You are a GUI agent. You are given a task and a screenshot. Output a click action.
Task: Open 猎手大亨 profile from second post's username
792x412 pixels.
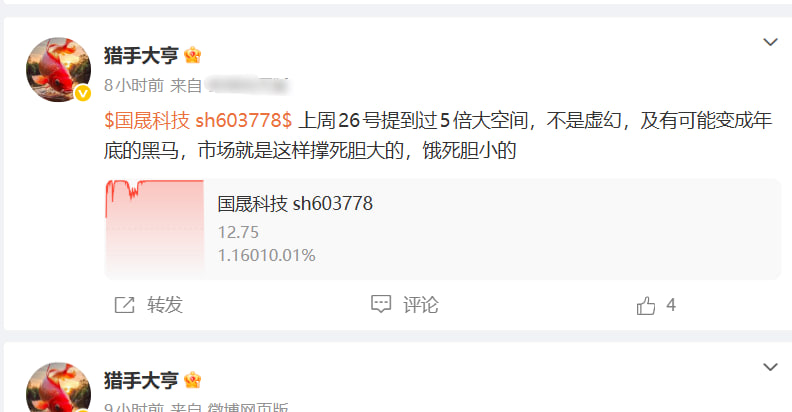(141, 380)
